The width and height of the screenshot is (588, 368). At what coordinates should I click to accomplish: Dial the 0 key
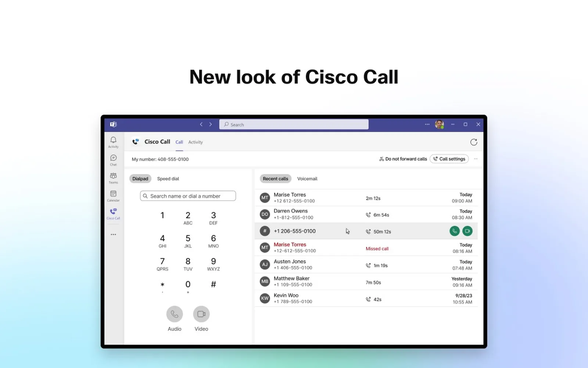point(188,286)
